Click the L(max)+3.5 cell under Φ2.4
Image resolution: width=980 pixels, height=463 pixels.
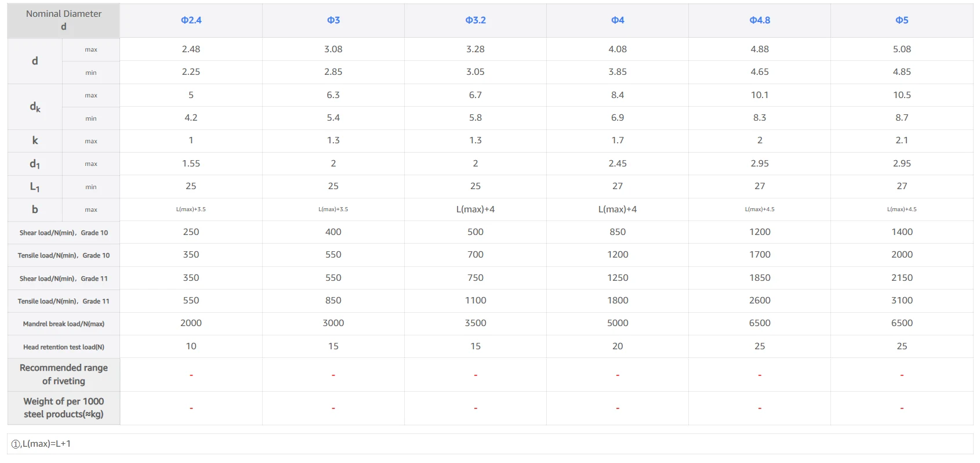[191, 209]
